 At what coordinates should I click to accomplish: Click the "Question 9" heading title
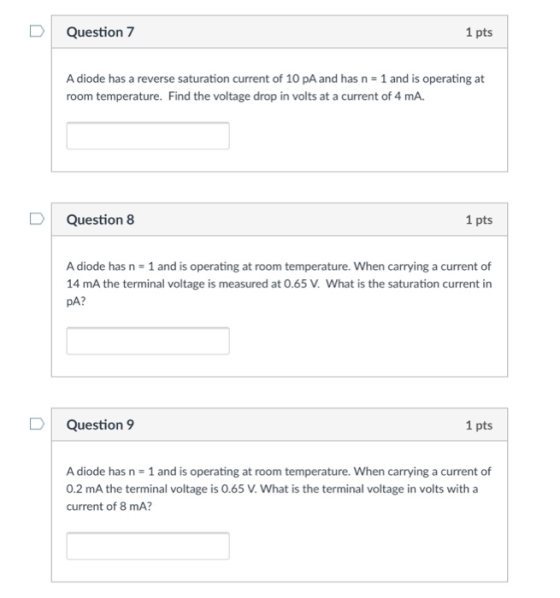pos(100,425)
